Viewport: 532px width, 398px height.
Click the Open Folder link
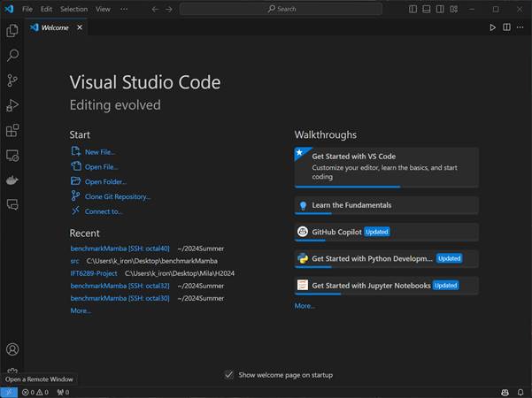(x=99, y=181)
